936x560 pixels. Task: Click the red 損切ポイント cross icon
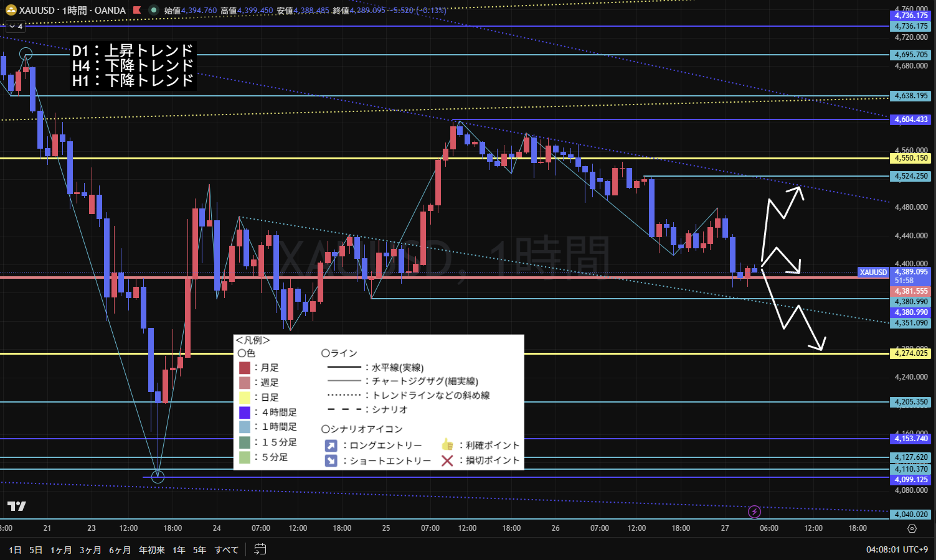coord(447,460)
